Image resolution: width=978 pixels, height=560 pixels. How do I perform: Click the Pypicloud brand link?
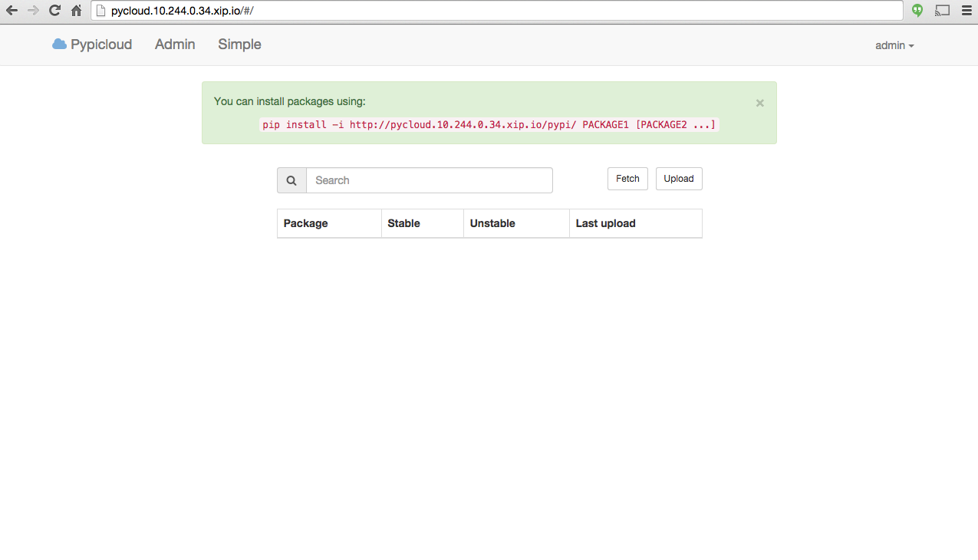tap(92, 44)
